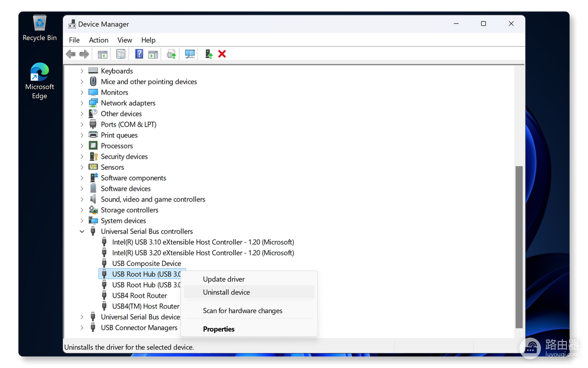Screen dimensions: 588x368
Task: Select USB Composite Device
Action: click(x=147, y=263)
